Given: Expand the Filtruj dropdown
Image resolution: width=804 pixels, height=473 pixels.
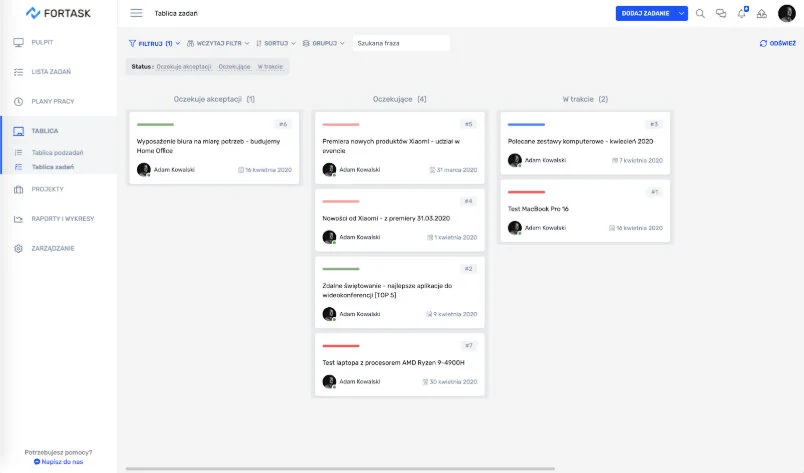Looking at the screenshot, I should point(154,44).
